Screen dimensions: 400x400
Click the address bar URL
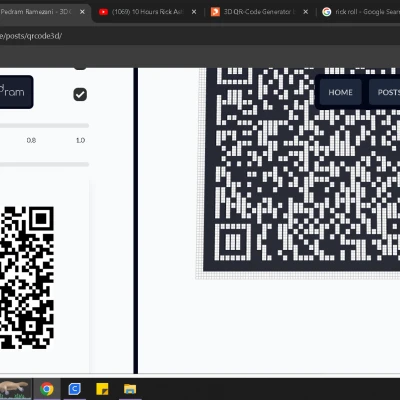tap(31, 36)
